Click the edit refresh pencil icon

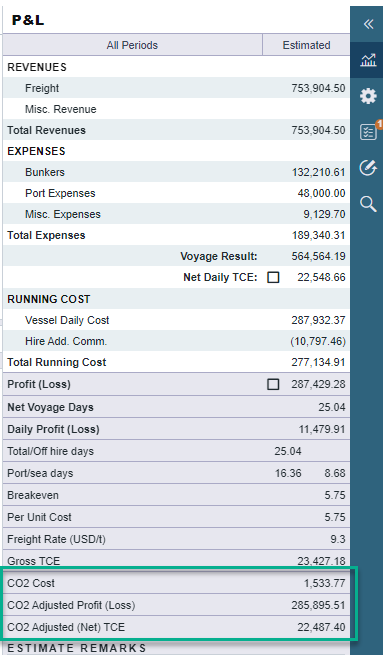pyautogui.click(x=368, y=168)
